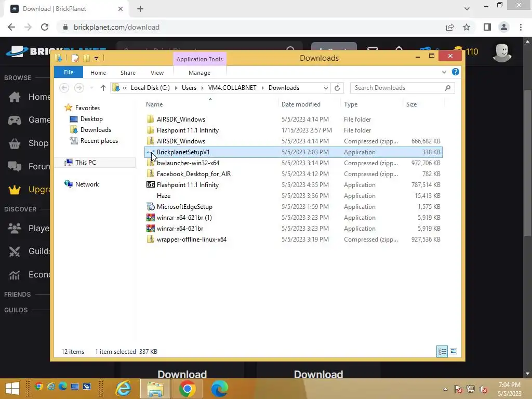532x399 pixels.
Task: Switch to the Home ribbon tab
Action: [98, 73]
